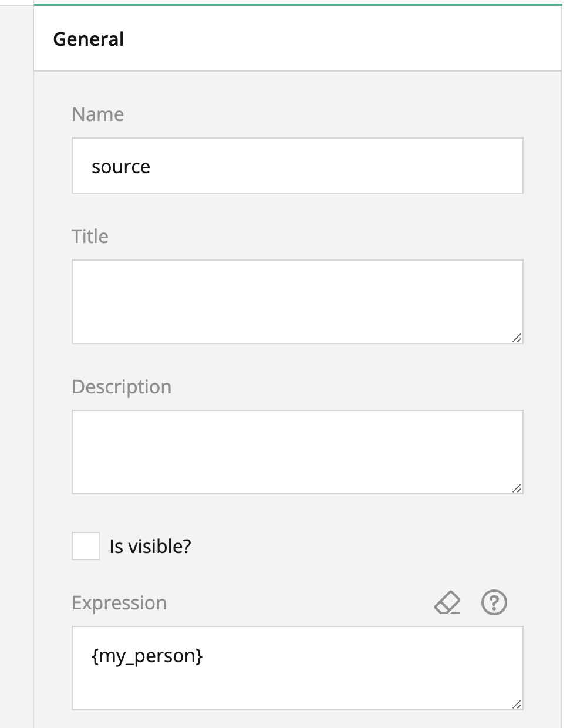
Task: Click the left gray sidebar strip
Action: [16, 364]
